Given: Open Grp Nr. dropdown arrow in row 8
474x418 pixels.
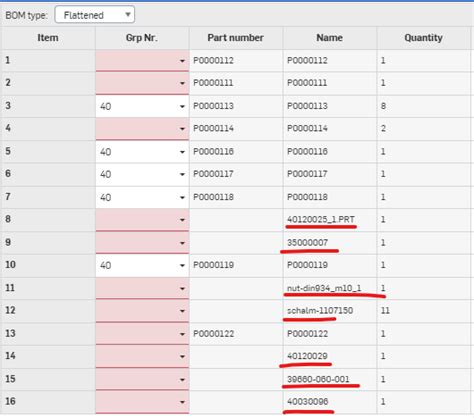Looking at the screenshot, I should (182, 220).
